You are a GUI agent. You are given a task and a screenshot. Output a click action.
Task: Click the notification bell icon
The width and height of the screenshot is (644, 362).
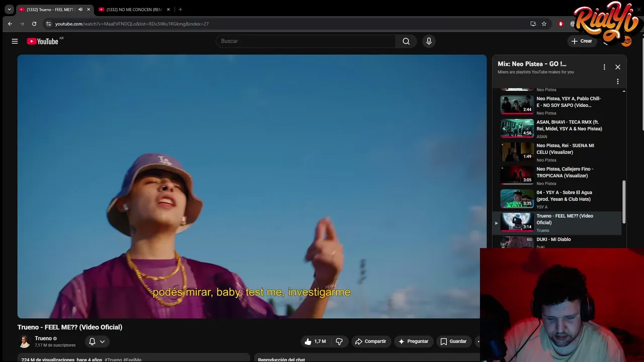[92, 341]
